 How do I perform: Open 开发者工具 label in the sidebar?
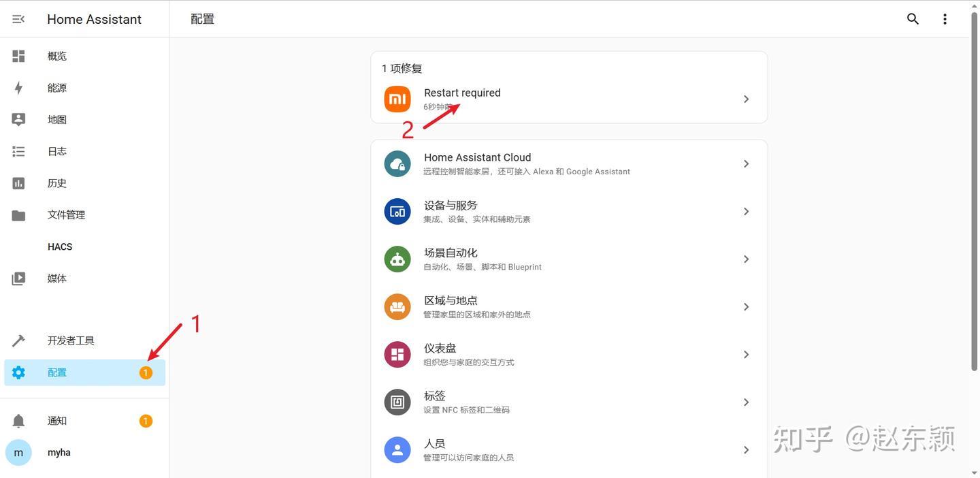[71, 340]
